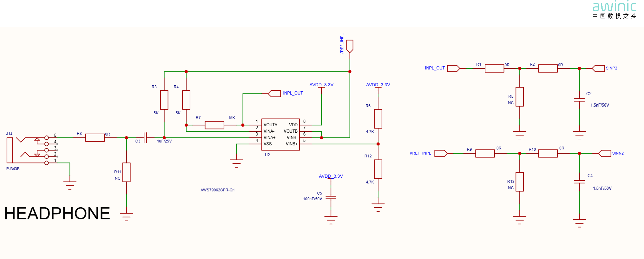Screen dimensions: 644x259
Task: Click resistor R12 4.7K symbol
Action: coord(378,169)
